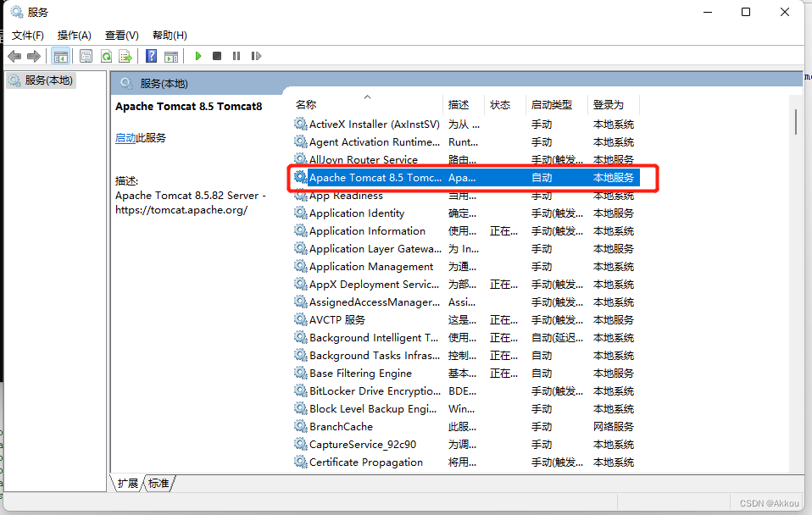Open help via the question mark icon

[x=150, y=56]
